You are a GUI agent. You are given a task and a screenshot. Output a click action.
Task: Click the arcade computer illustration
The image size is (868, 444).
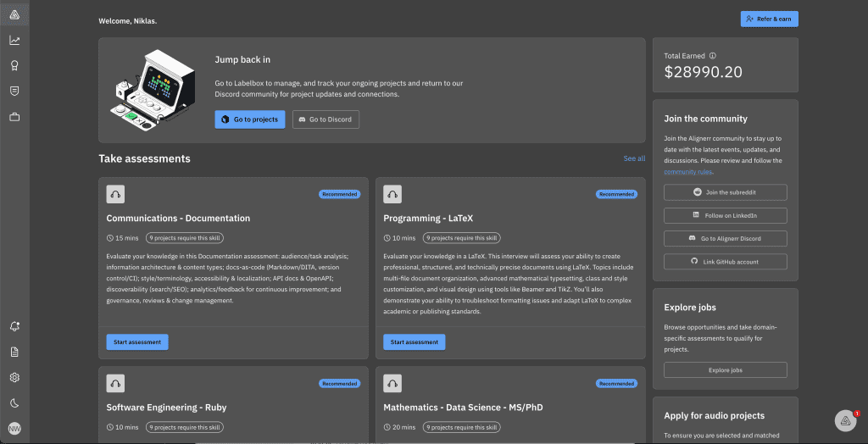153,90
